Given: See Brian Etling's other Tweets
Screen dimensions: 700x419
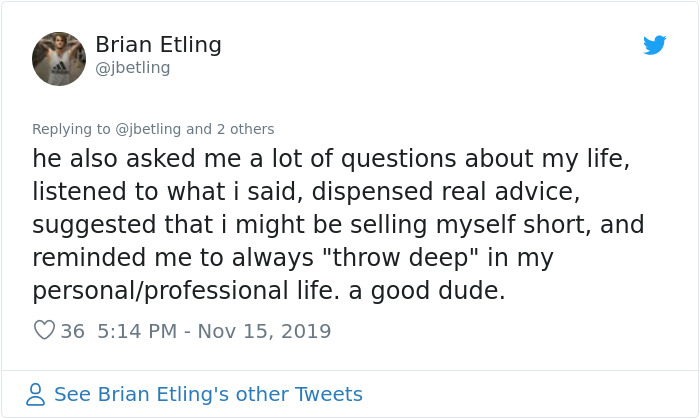Looking at the screenshot, I should (208, 394).
